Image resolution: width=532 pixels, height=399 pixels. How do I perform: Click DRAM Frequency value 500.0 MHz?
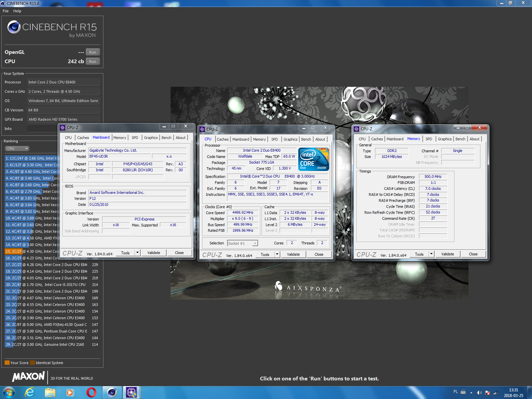[x=433, y=177]
